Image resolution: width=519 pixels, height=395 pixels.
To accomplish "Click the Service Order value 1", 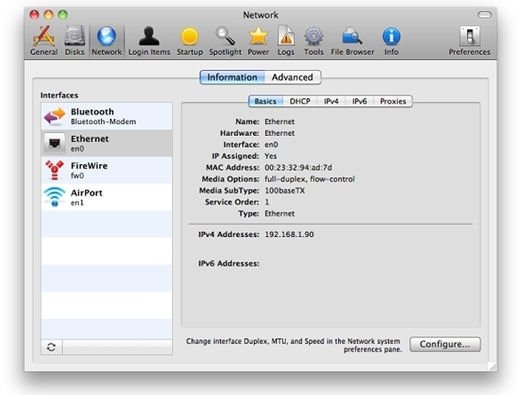I will click(267, 202).
